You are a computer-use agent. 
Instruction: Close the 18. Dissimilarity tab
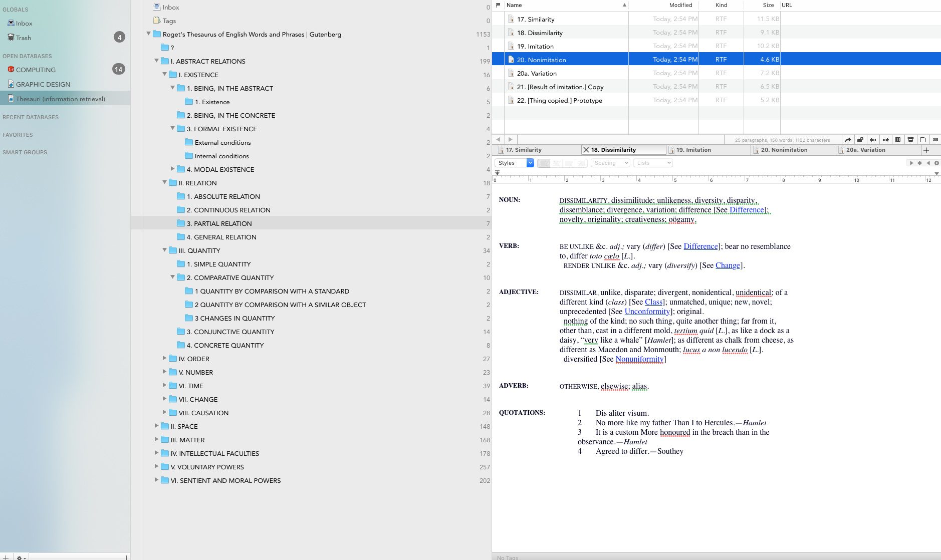click(586, 150)
